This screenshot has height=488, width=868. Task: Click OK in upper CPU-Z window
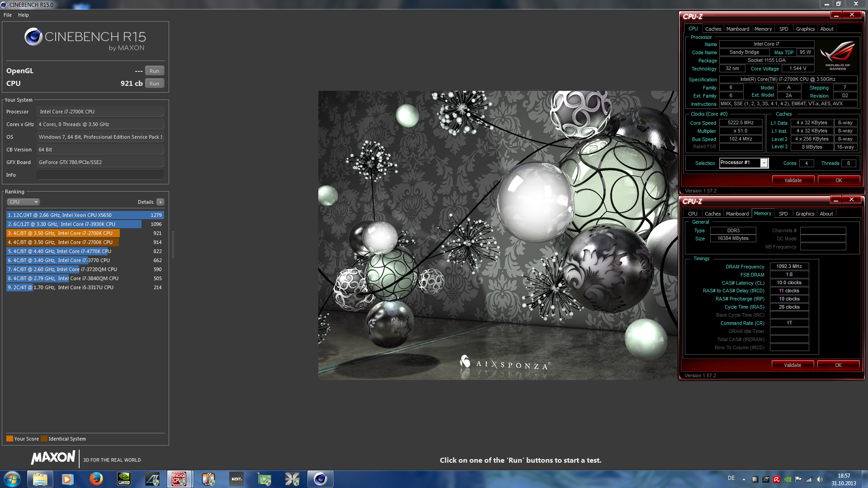(x=839, y=180)
